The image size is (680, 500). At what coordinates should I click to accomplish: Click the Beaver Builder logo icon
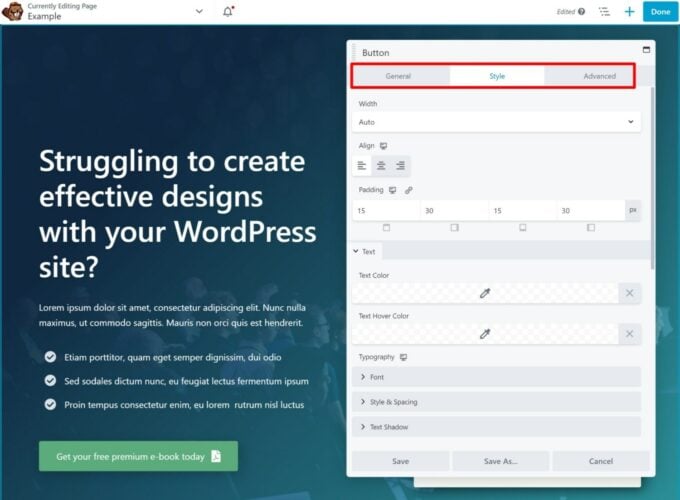pyautogui.click(x=13, y=11)
